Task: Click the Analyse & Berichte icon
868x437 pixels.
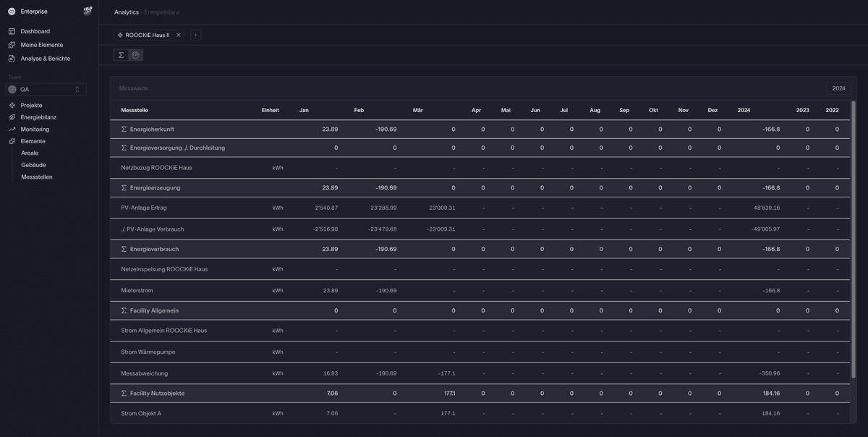Action: pos(12,59)
